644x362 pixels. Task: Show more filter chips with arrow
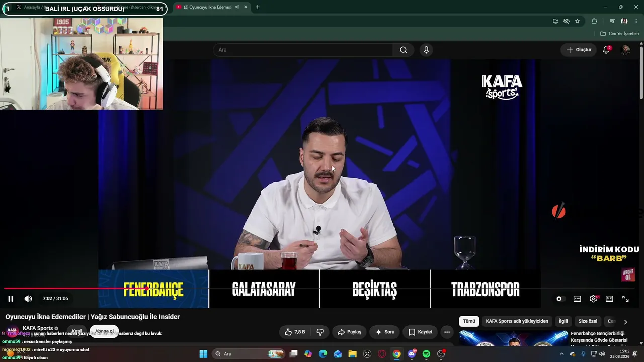(x=625, y=322)
